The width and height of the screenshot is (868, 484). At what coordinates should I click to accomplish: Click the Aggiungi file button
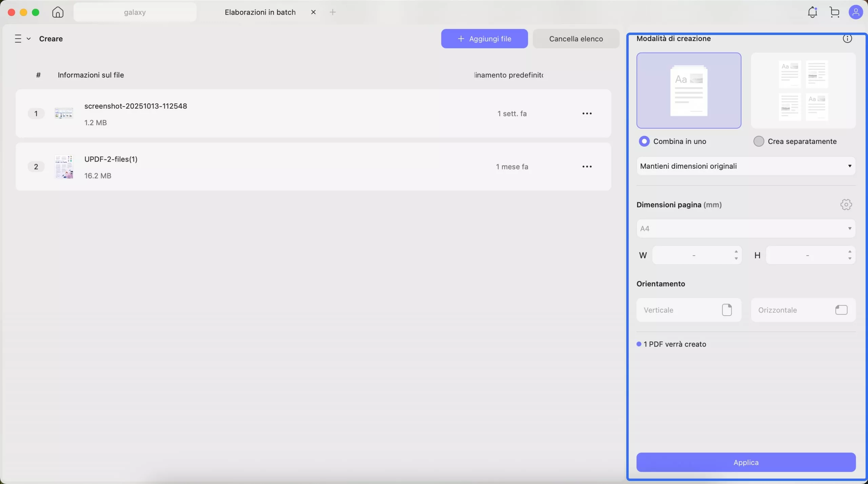[x=484, y=39]
